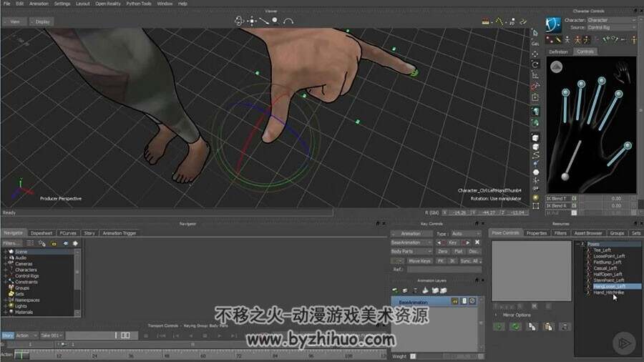Expand the Cameras node in Navigator
644x362 pixels.
click(x=5, y=264)
